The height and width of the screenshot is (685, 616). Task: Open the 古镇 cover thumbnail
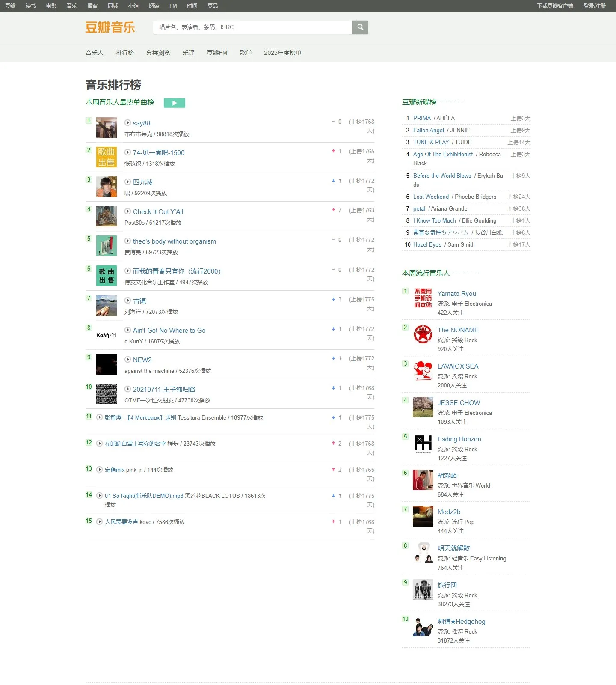pyautogui.click(x=107, y=305)
